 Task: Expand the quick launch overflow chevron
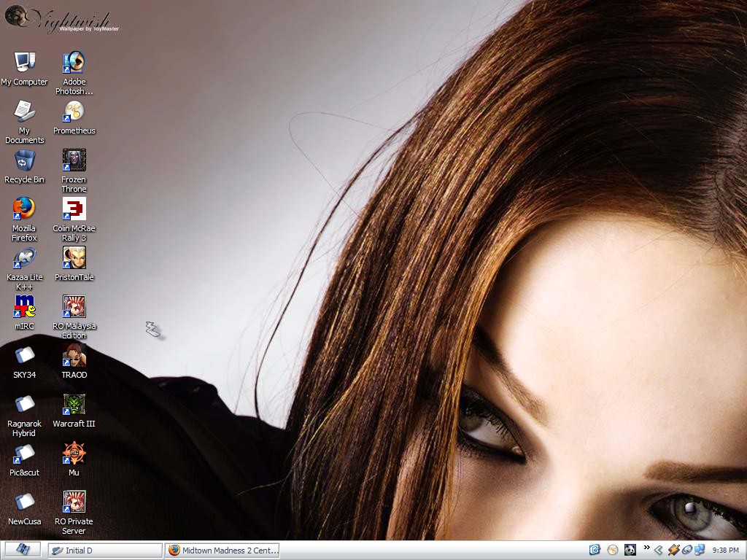646,548
